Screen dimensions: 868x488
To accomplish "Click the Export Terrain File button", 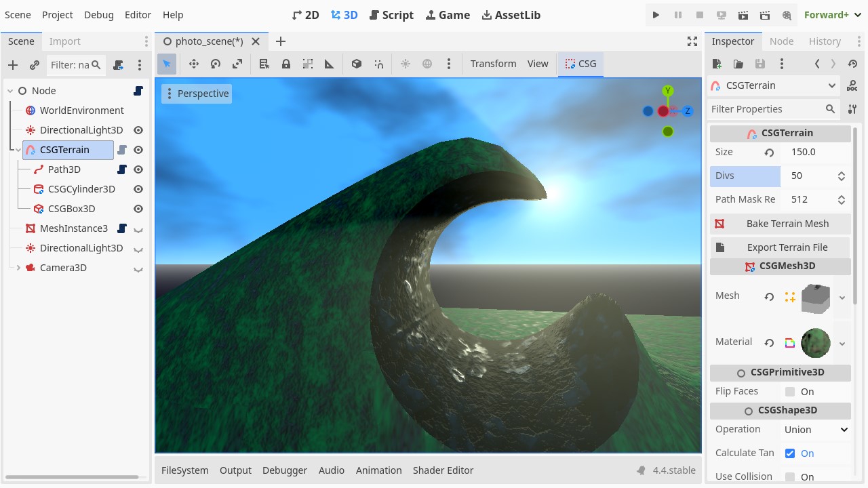I will [x=780, y=247].
